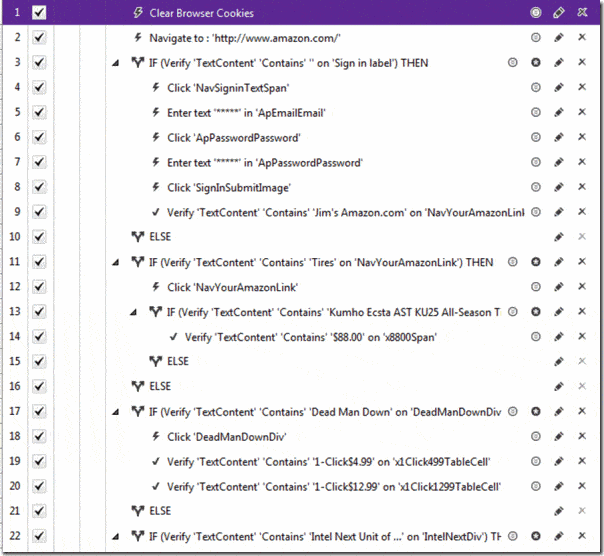Disable step 18 using its checkbox

point(39,436)
